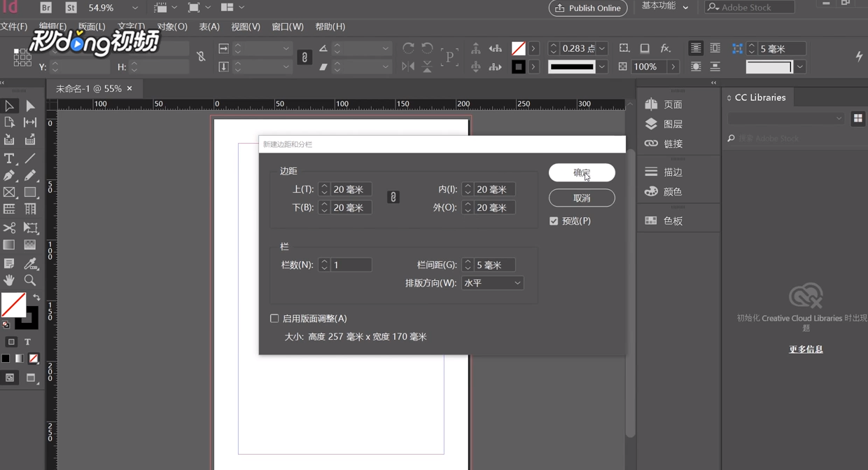
Task: Enable 启用版面调整(A) option
Action: [274, 318]
